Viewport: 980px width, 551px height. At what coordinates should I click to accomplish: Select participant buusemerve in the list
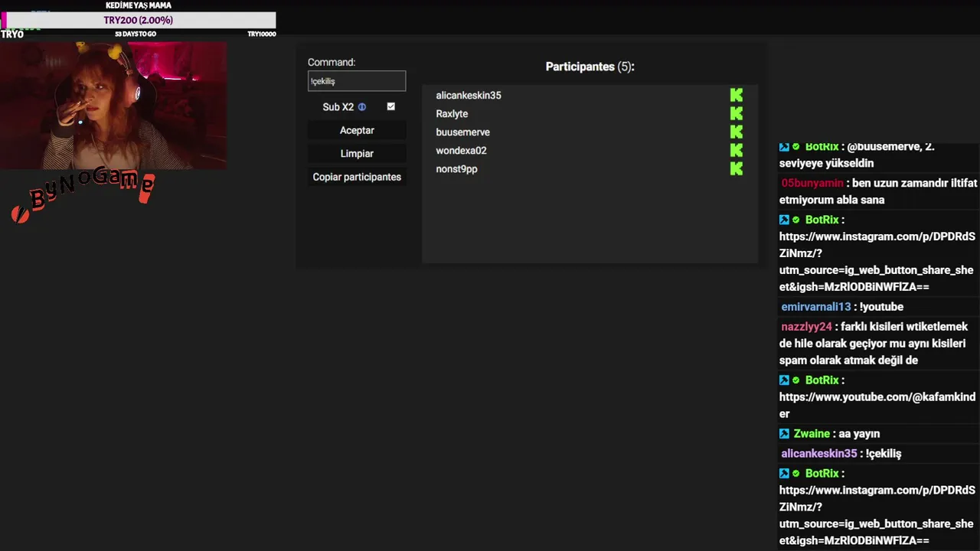[x=462, y=132]
